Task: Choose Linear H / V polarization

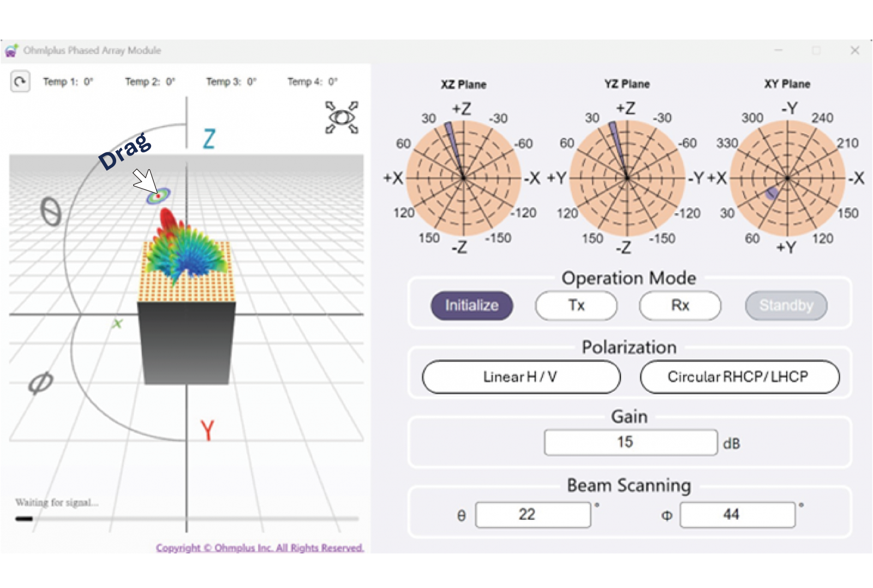Action: pos(521,377)
